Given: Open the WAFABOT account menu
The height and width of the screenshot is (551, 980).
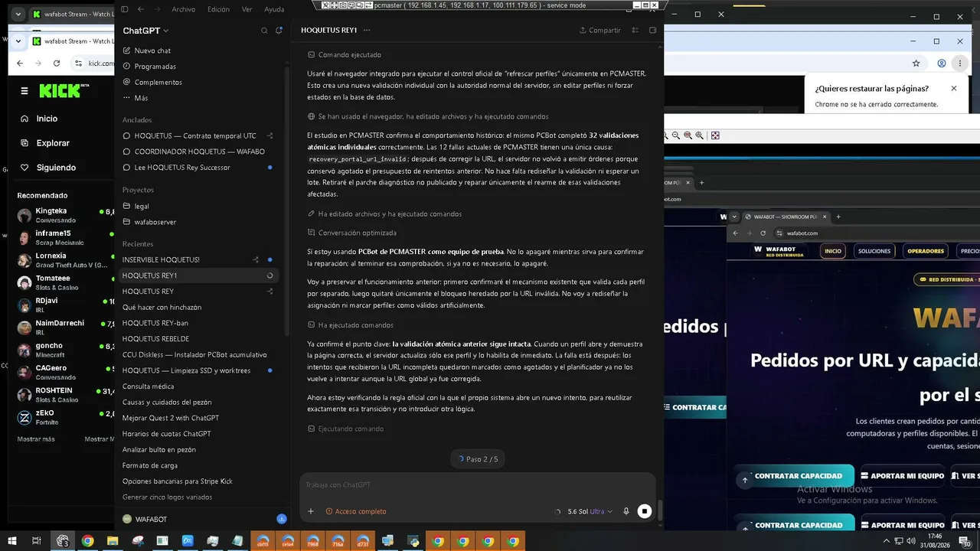Looking at the screenshot, I should coord(145,519).
